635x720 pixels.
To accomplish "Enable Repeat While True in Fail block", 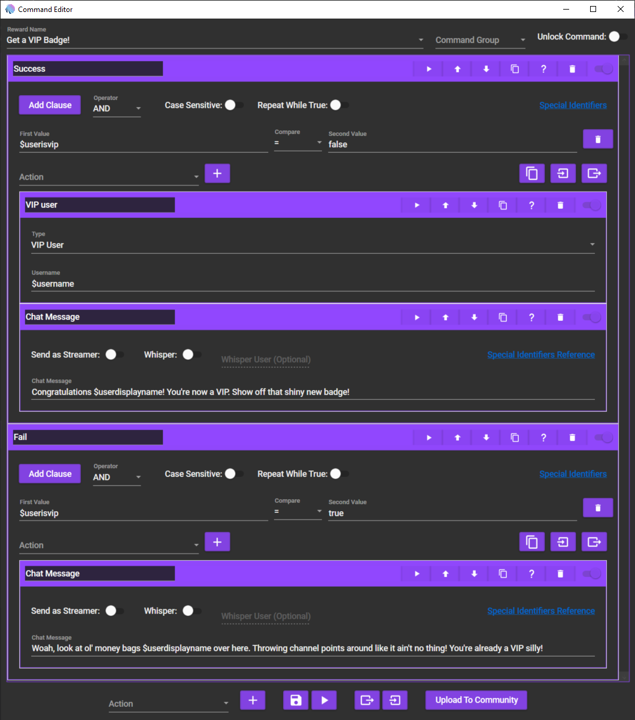I will point(339,474).
